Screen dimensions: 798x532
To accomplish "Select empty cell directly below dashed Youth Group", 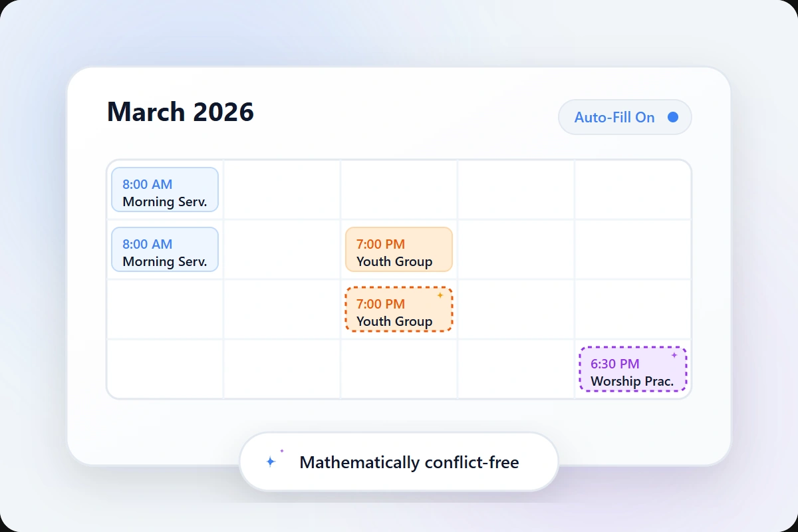I will pos(399,369).
